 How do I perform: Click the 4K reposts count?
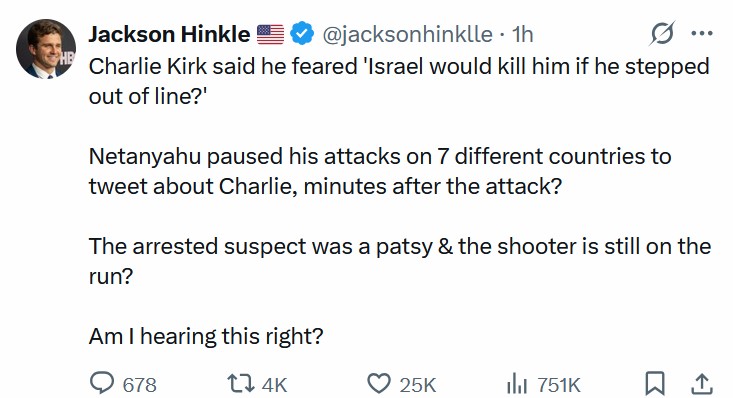(274, 385)
